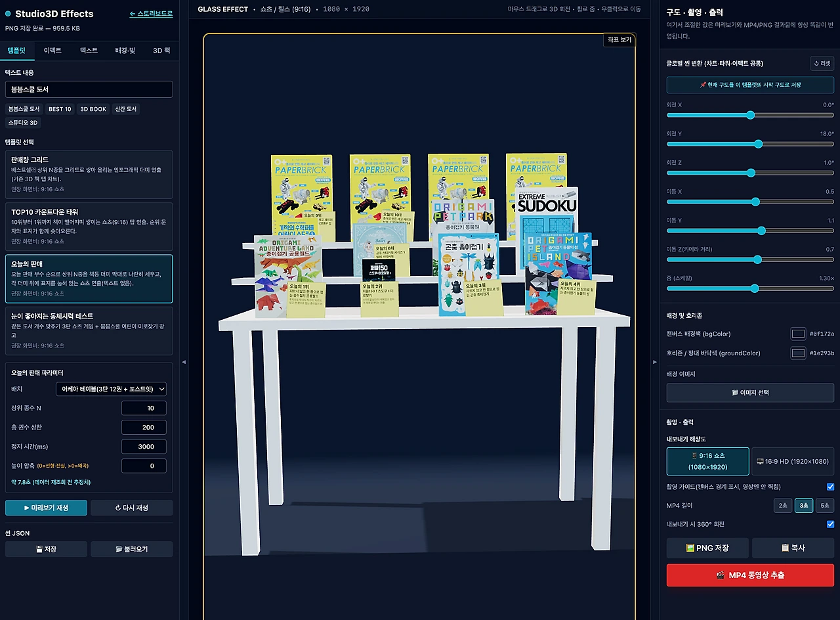Image resolution: width=840 pixels, height=620 pixels.
Task: Switch to the 이펙트 tab
Action: point(52,51)
